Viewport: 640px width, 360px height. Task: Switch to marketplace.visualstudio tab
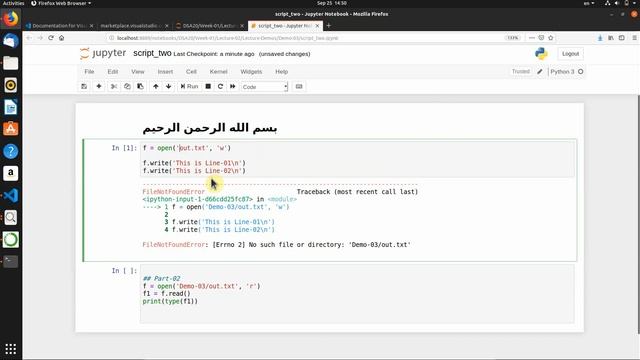coord(133,26)
